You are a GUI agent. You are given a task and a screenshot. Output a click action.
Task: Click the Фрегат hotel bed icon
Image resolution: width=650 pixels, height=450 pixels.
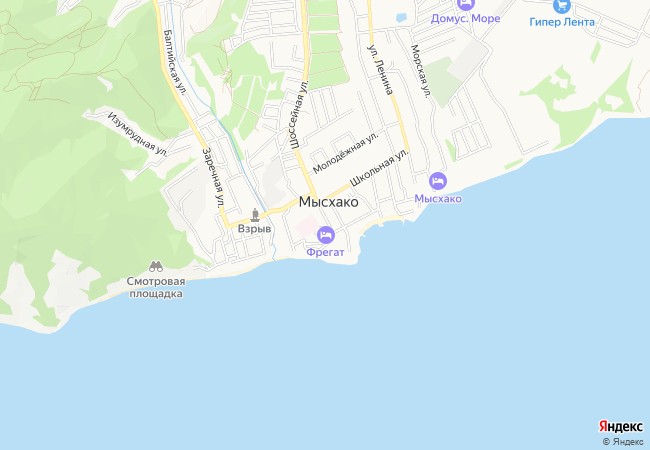[326, 235]
